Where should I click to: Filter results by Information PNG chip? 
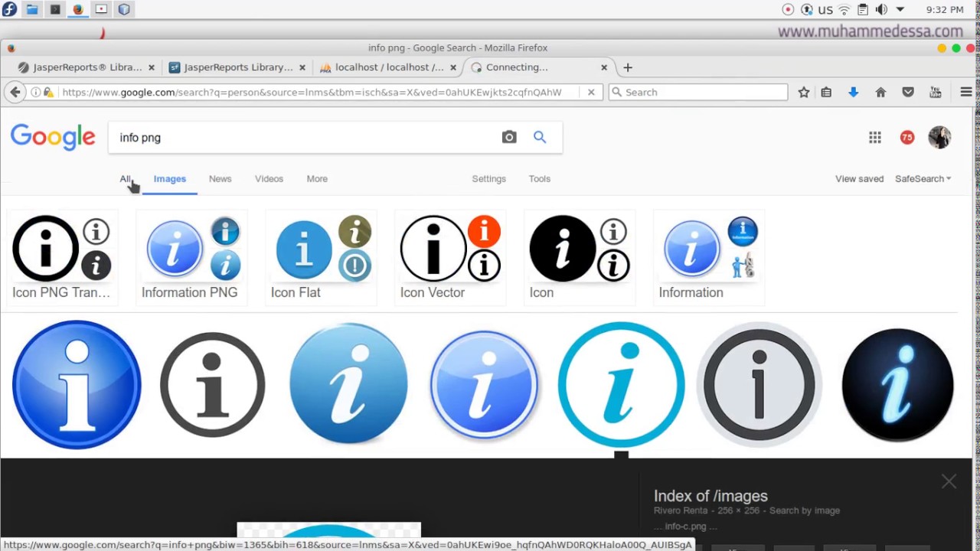(x=191, y=258)
